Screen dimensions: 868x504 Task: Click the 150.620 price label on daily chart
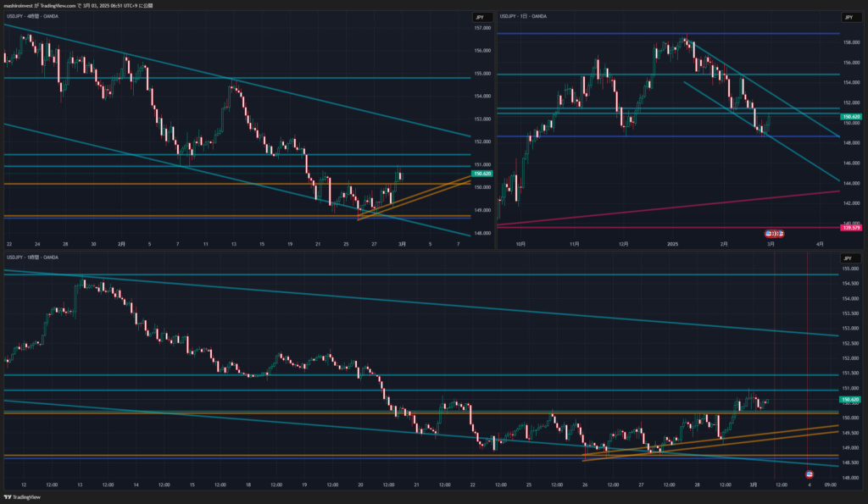pyautogui.click(x=851, y=117)
